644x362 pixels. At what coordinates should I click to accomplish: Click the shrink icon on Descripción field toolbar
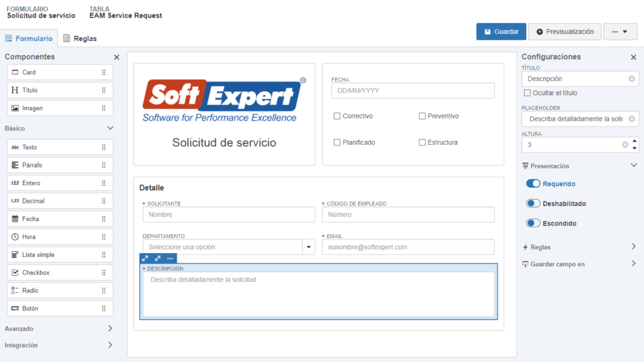(158, 258)
